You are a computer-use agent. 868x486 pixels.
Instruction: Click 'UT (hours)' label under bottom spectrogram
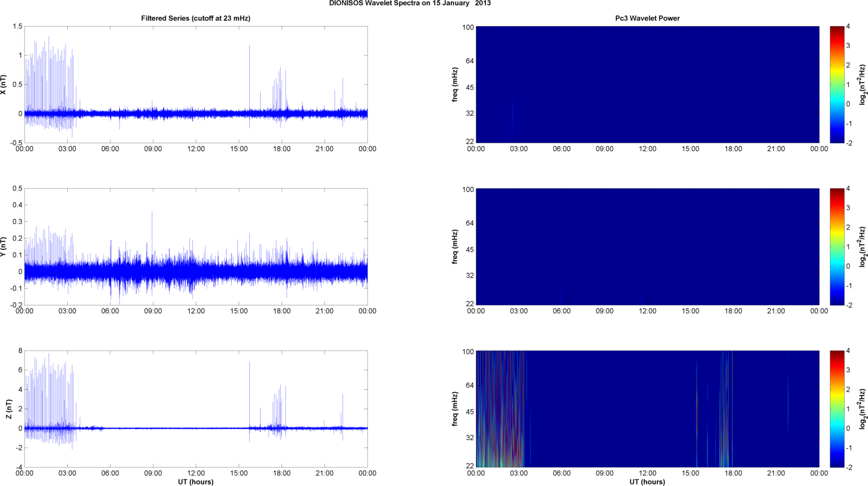point(647,482)
